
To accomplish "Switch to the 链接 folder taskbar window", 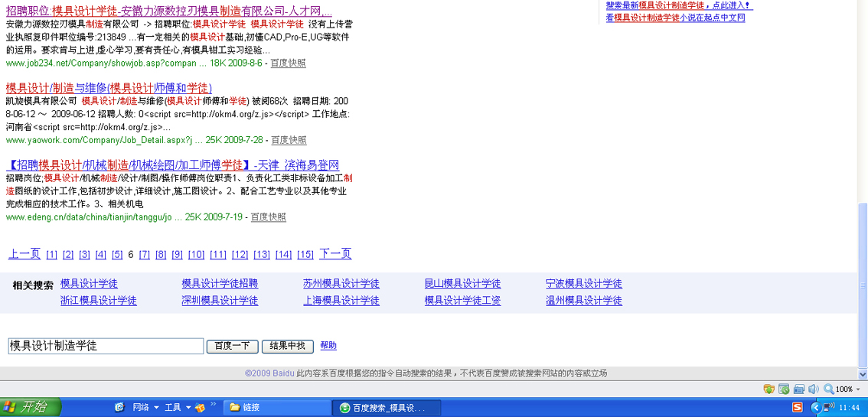I will click(x=277, y=408).
